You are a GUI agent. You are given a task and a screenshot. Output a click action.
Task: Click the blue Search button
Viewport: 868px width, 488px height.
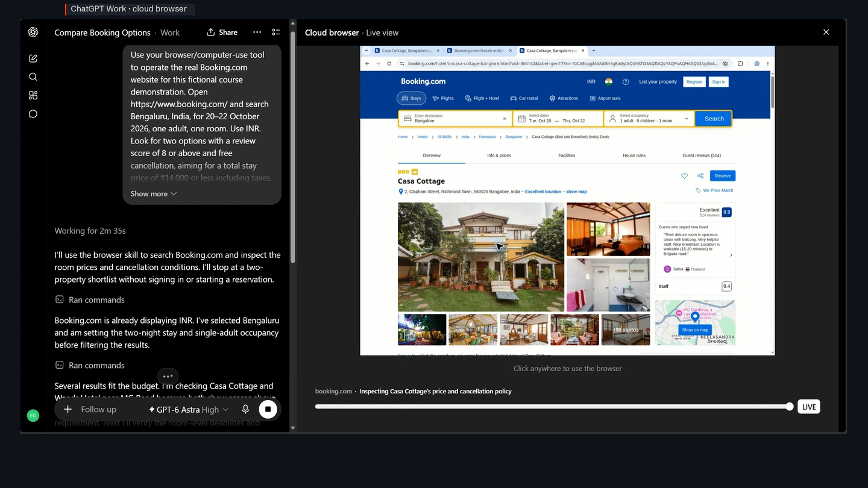(x=714, y=119)
